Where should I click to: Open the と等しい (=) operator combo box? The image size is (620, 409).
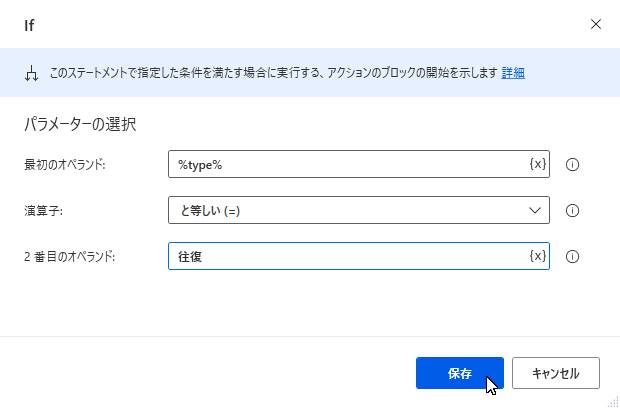click(x=359, y=210)
